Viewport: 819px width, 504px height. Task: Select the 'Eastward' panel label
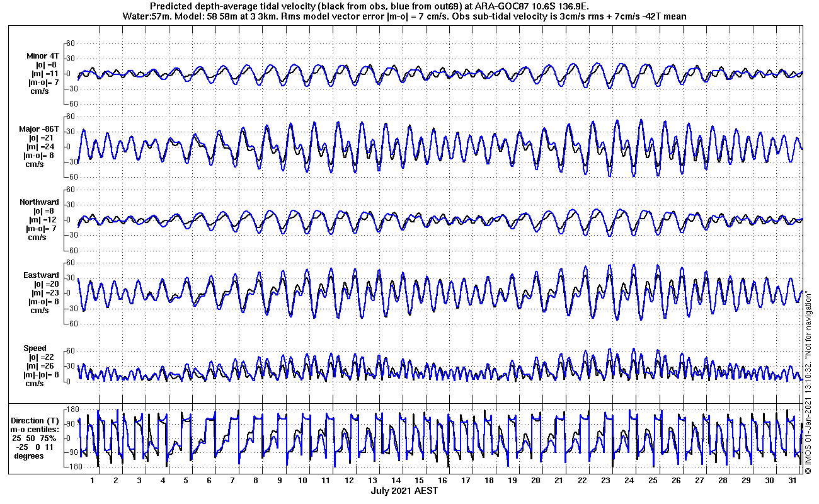click(42, 275)
